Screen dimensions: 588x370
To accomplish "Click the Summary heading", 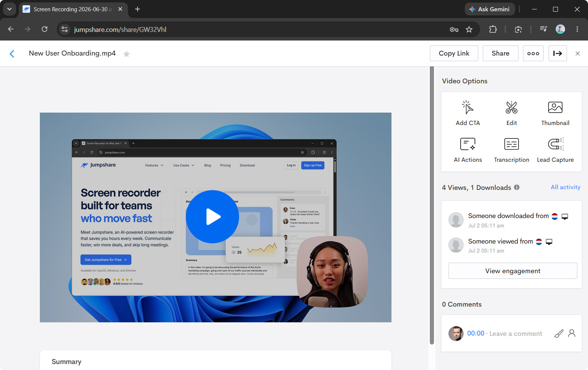I will [x=67, y=362].
